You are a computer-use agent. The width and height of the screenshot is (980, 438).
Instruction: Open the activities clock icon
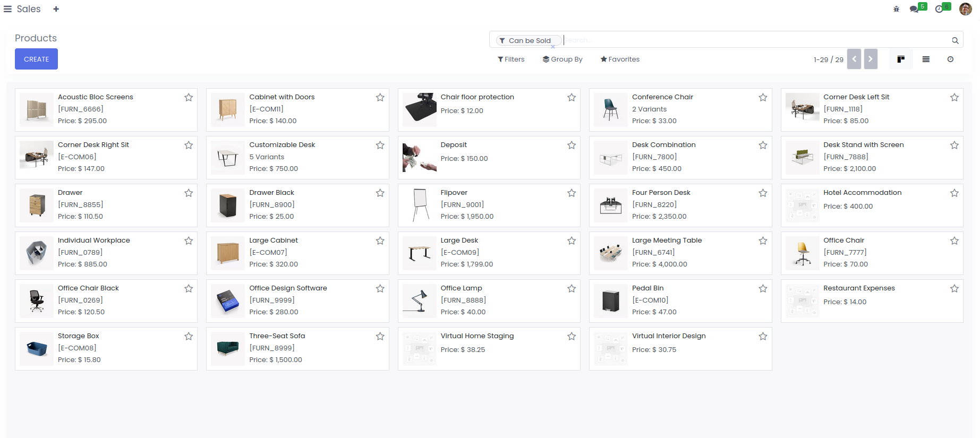pyautogui.click(x=939, y=9)
